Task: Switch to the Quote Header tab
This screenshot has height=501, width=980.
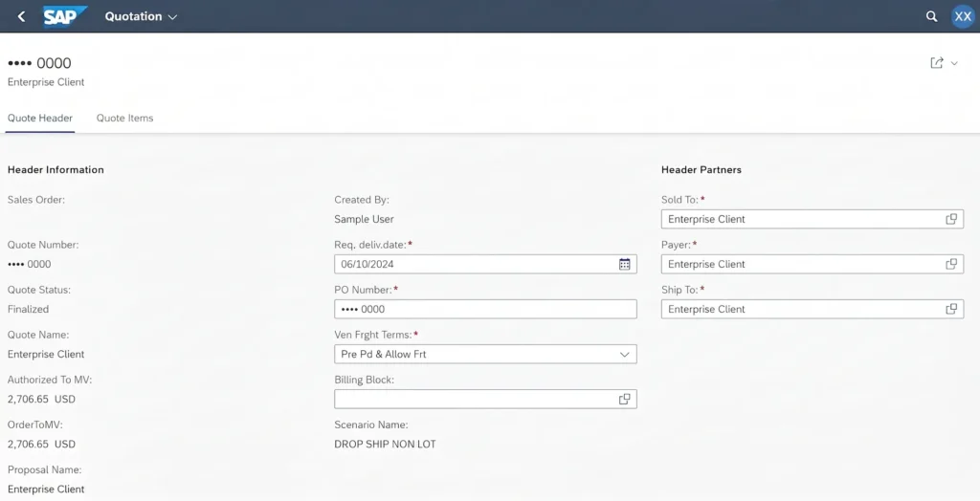Action: pyautogui.click(x=40, y=118)
